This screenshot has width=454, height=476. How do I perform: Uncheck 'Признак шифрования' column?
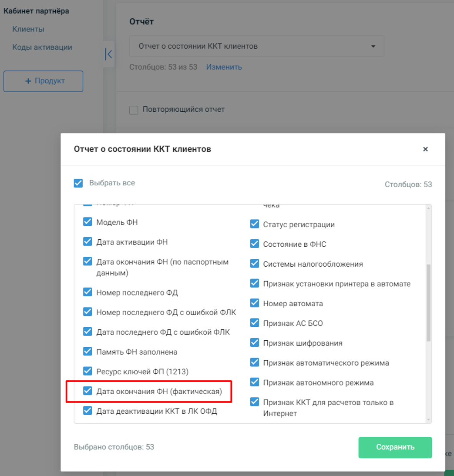coord(255,342)
